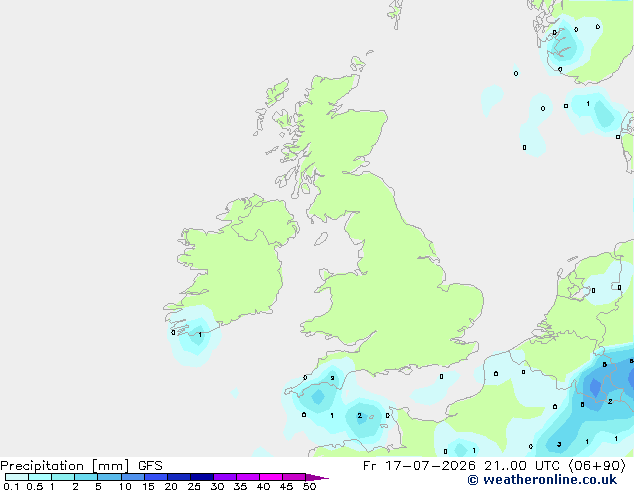634x490 pixels.
Task: Click the purple over-50 arrow tip of legend
Action: [x=316, y=477]
